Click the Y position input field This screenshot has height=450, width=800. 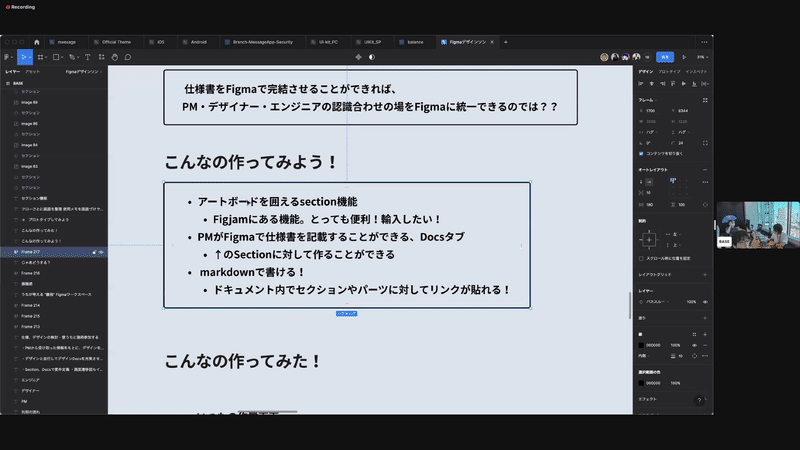coord(685,111)
